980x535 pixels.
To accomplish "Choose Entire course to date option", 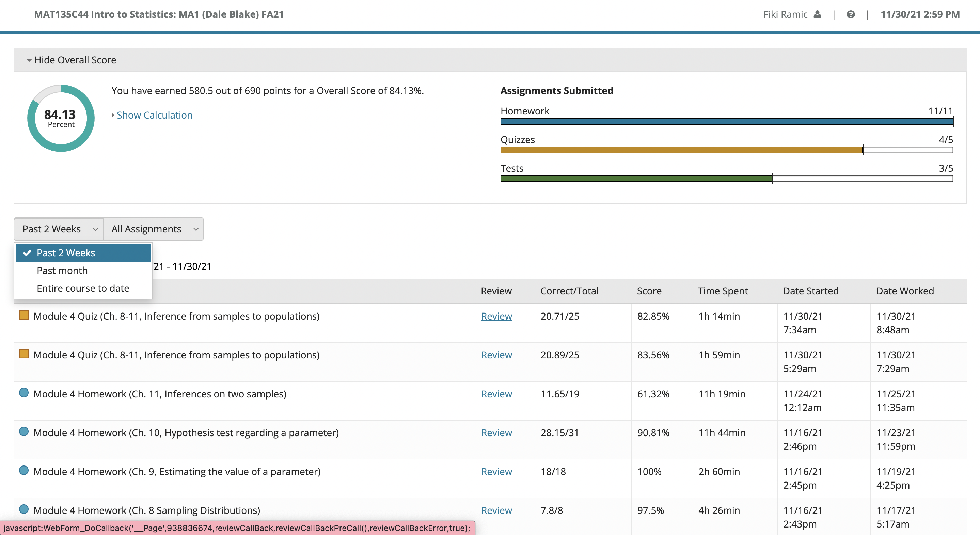I will click(83, 288).
